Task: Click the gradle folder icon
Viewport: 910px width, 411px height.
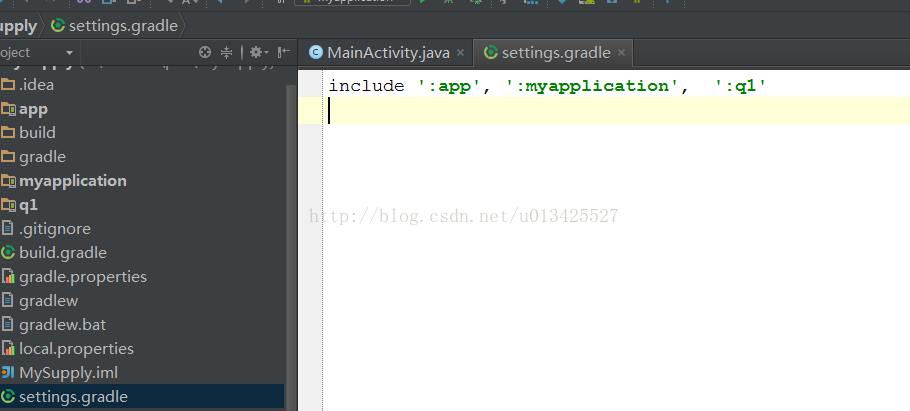Action: (x=8, y=157)
